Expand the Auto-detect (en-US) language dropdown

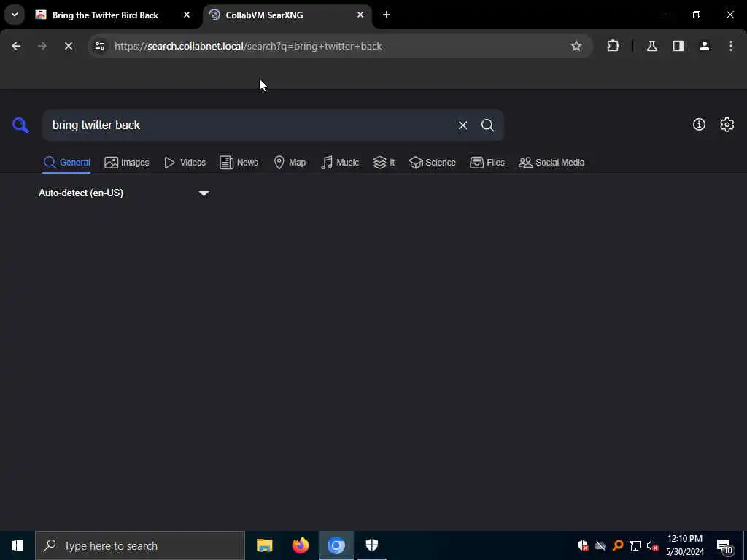click(124, 192)
